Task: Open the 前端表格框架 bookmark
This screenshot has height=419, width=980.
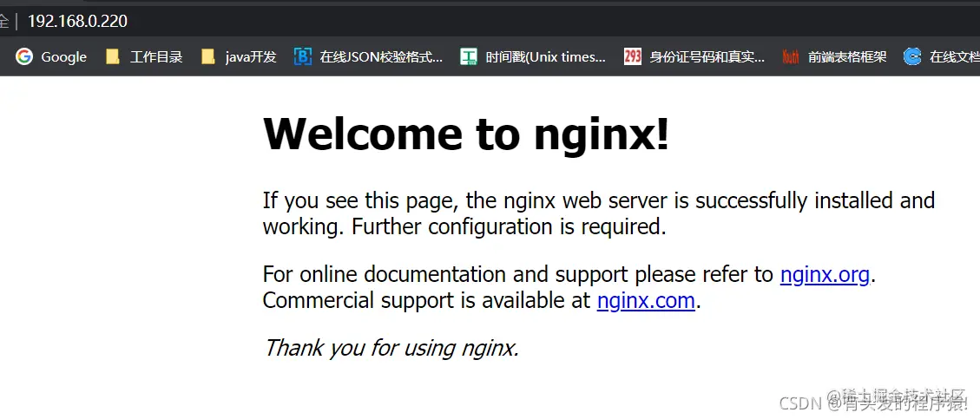Action: pyautogui.click(x=834, y=57)
